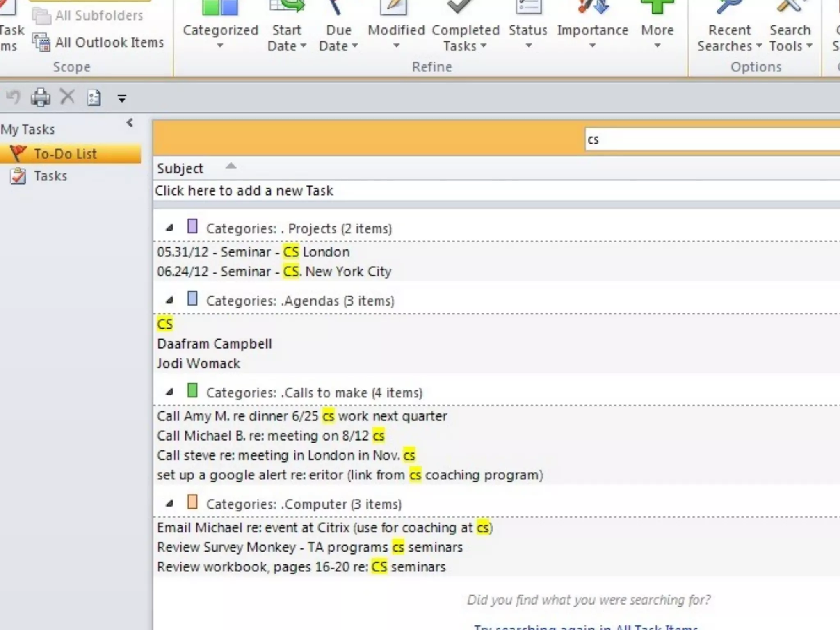
Task: Collapse the .Computer category group
Action: 169,504
